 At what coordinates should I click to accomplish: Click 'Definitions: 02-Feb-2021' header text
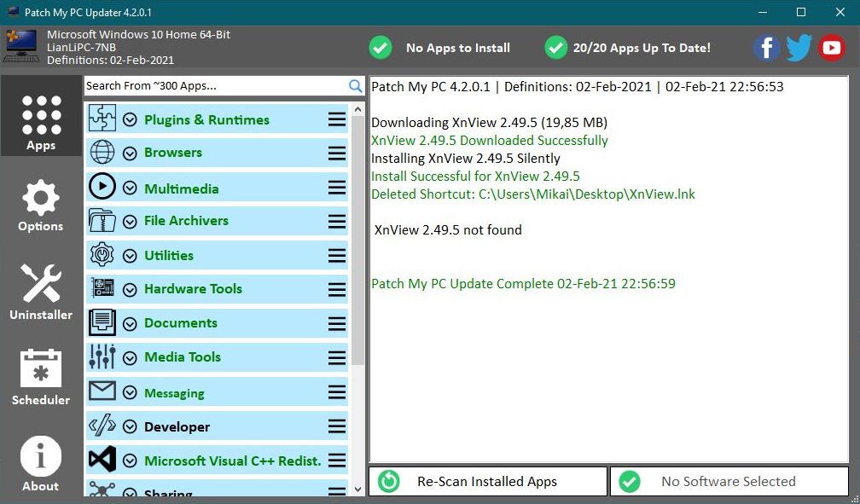[x=110, y=61]
